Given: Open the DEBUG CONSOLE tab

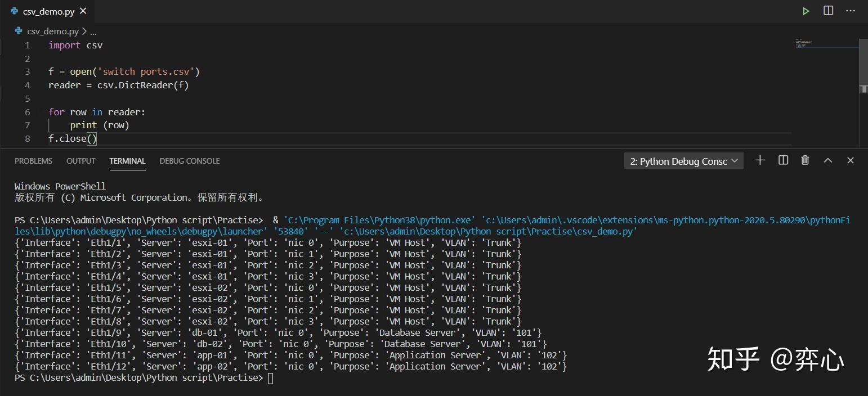Looking at the screenshot, I should coord(190,161).
